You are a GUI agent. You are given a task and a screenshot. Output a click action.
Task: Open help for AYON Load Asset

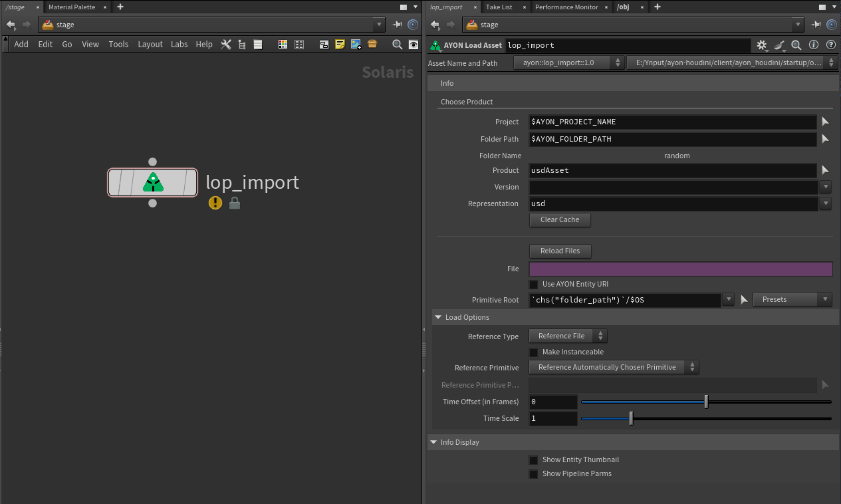[830, 45]
